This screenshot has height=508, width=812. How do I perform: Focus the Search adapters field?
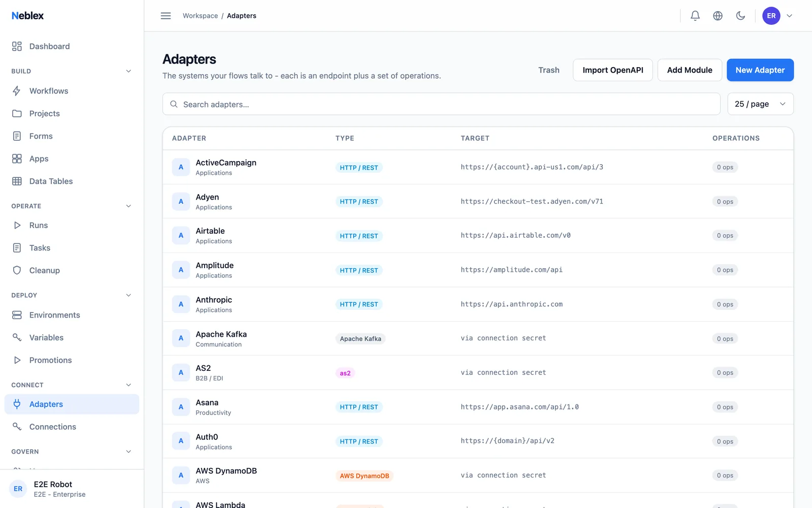click(x=441, y=104)
